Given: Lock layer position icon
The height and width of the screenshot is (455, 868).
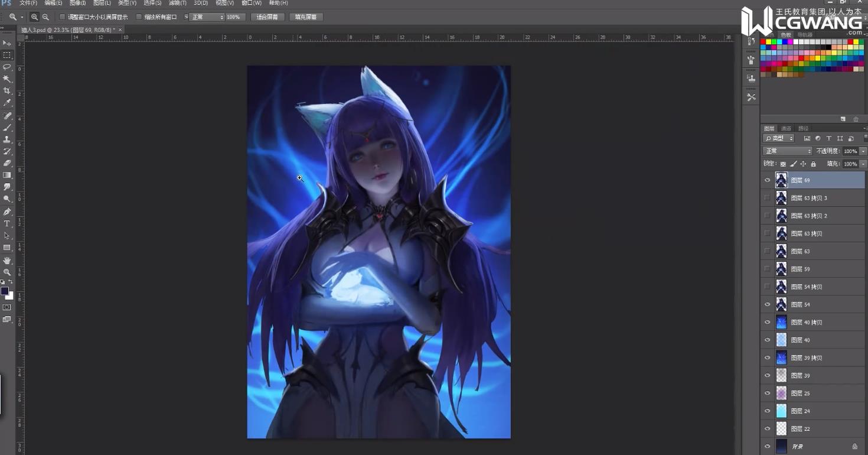Looking at the screenshot, I should [803, 164].
